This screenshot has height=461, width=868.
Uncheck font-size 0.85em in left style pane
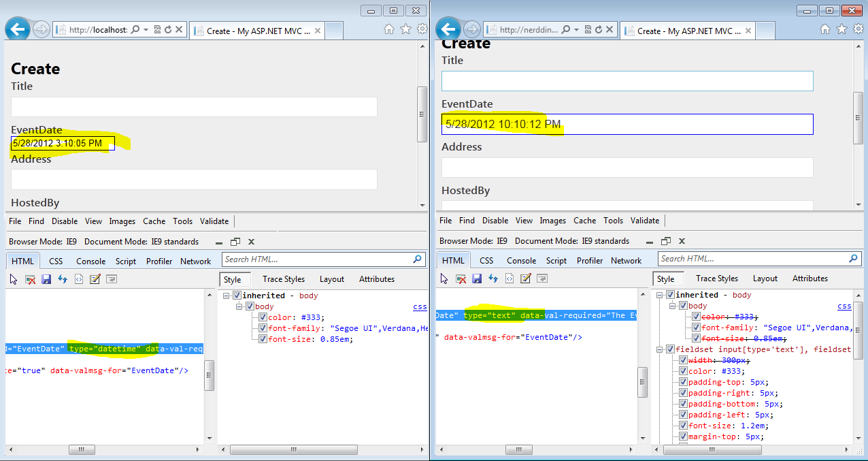coord(263,339)
